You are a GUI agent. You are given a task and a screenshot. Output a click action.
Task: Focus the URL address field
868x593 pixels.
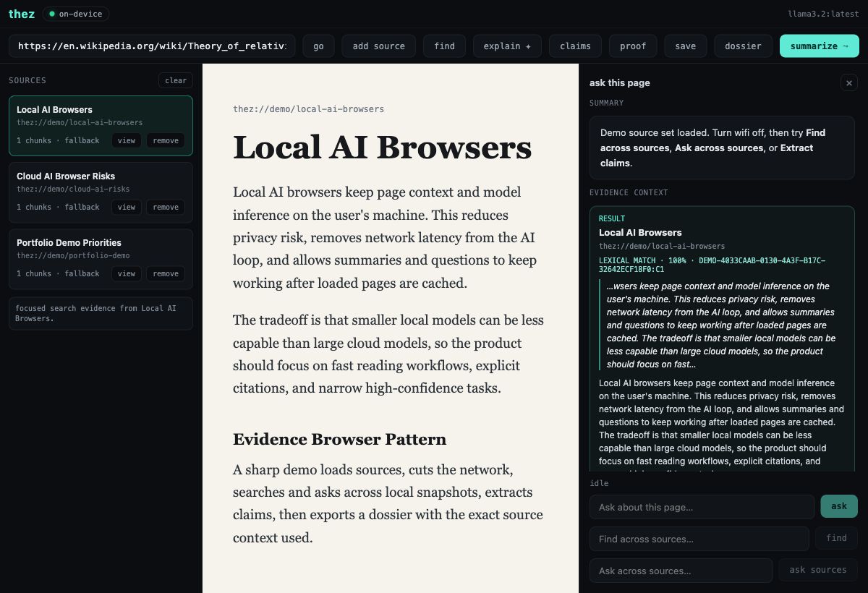point(152,46)
